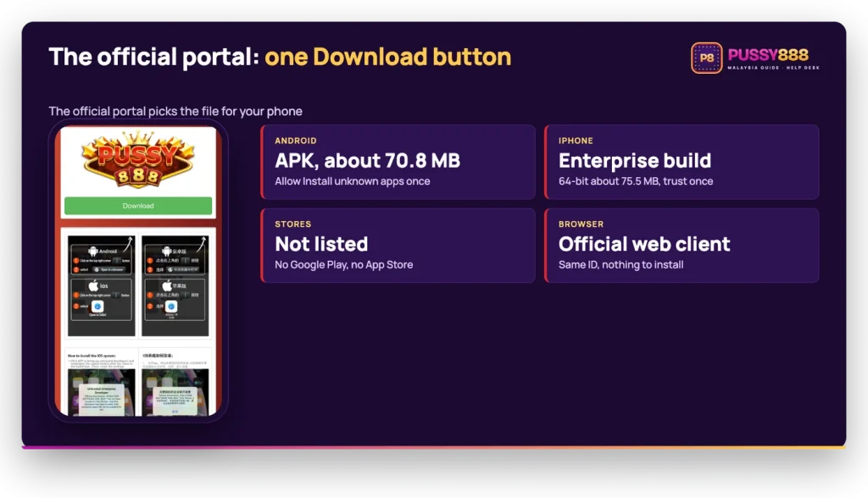Click the BROWSER label
The height and width of the screenshot is (498, 868).
coord(581,224)
